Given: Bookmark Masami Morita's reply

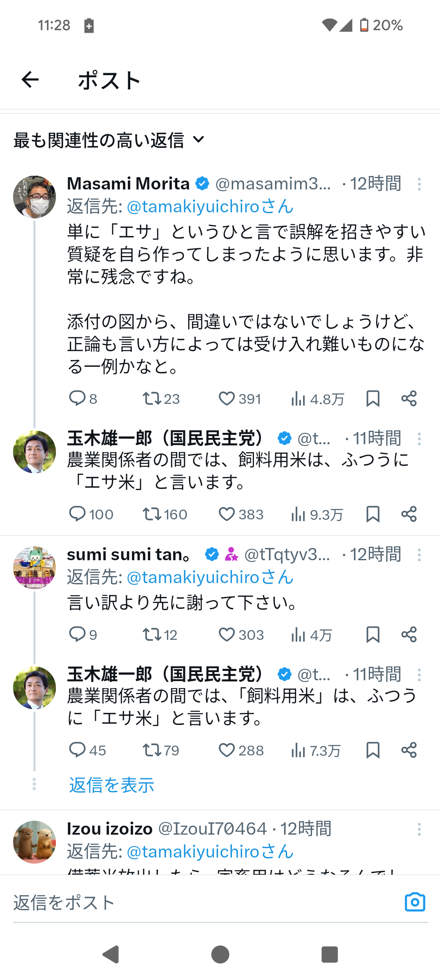Looking at the screenshot, I should click(x=373, y=399).
